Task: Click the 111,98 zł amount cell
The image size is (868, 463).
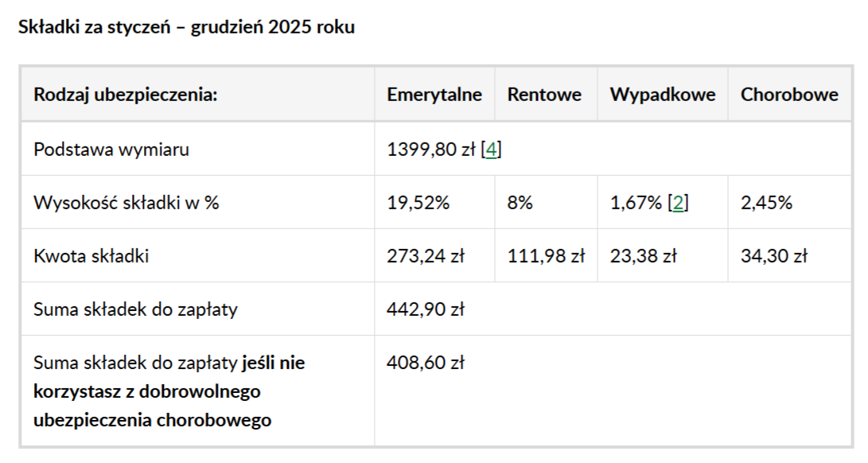Action: tap(546, 255)
